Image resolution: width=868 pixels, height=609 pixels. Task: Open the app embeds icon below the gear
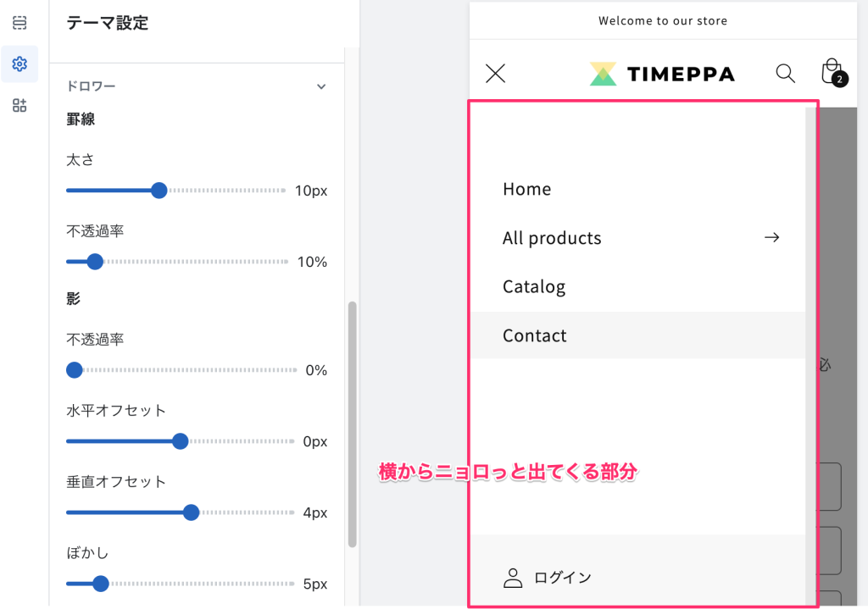point(19,105)
